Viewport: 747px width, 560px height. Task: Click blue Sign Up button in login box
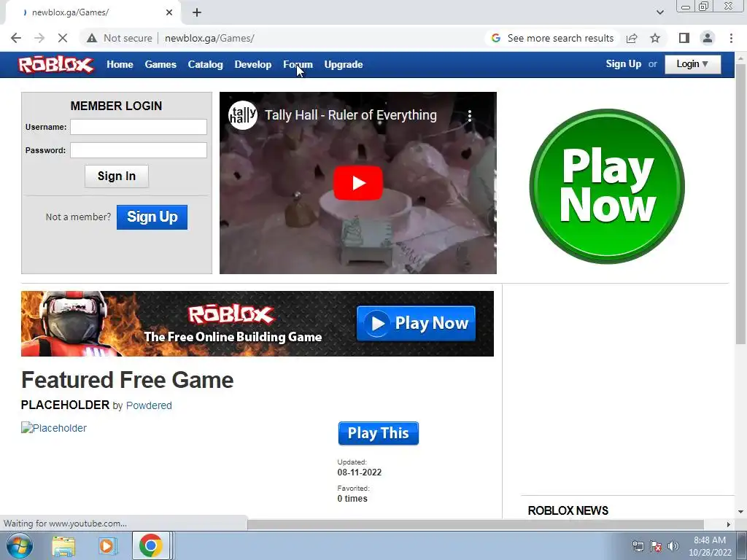tap(152, 217)
